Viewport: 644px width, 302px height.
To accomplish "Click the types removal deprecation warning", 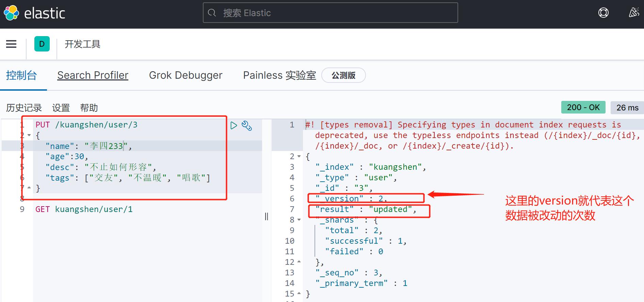I will point(472,135).
